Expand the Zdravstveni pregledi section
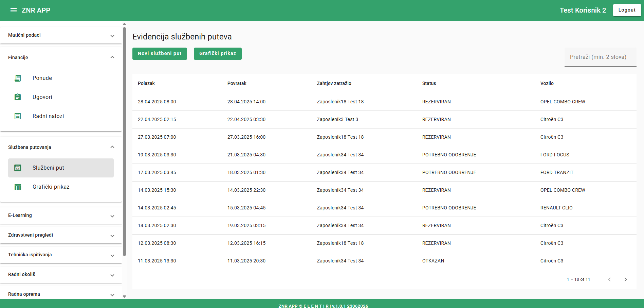This screenshot has height=308, width=644. tap(61, 235)
